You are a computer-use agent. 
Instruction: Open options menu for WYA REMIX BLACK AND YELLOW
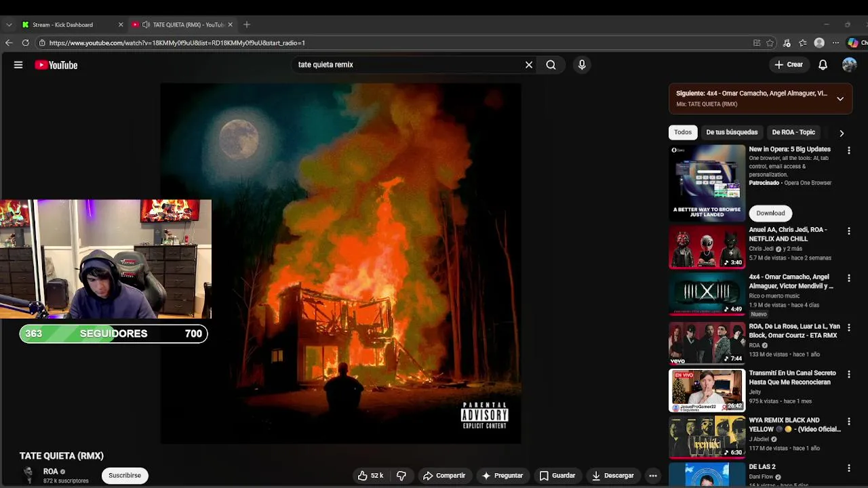coord(848,422)
